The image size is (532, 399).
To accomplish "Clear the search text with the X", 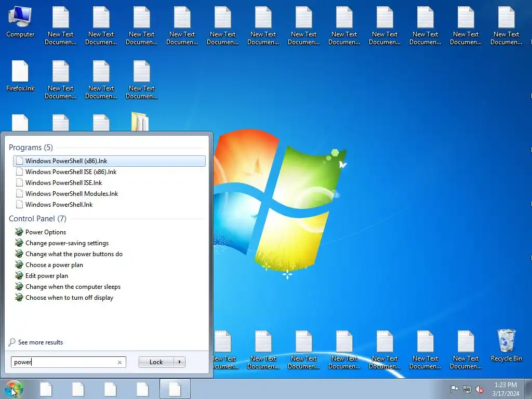I will point(120,362).
